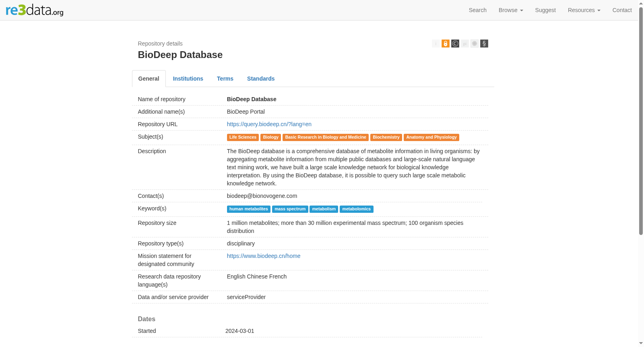The image size is (644, 347).
Task: Click the Biology subject tag
Action: [271, 137]
